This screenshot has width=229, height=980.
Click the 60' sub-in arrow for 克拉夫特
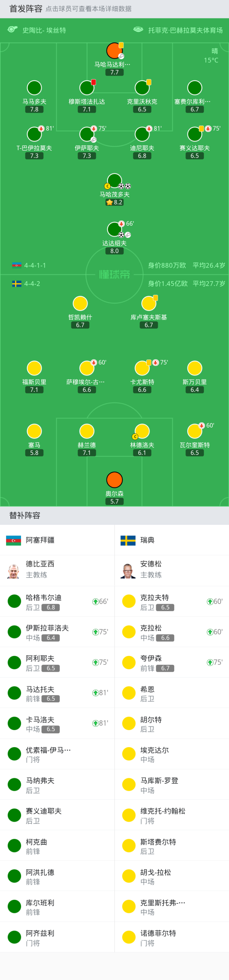click(x=210, y=601)
